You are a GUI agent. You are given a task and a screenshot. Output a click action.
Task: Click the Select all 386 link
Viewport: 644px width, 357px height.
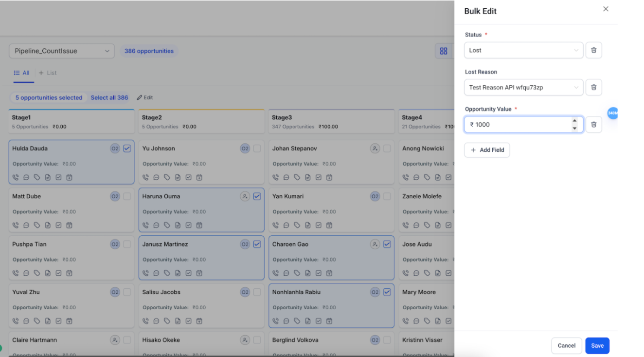[x=109, y=98]
